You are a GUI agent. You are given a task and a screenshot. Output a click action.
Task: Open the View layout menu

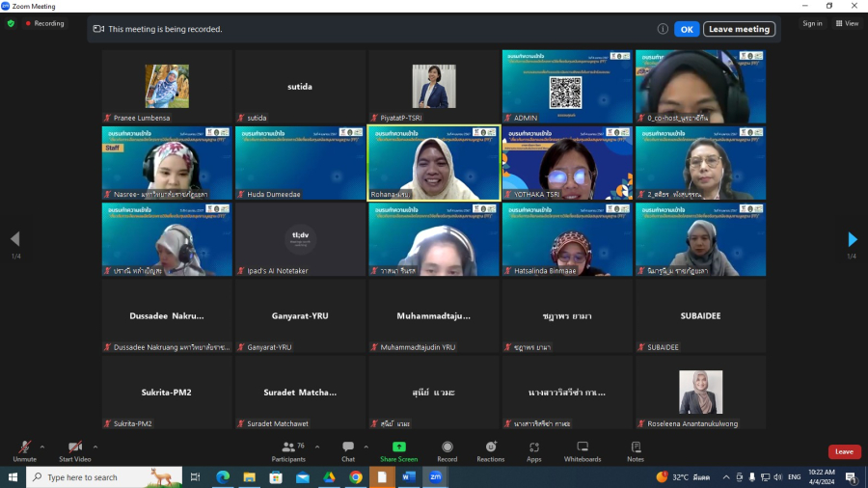tap(848, 23)
